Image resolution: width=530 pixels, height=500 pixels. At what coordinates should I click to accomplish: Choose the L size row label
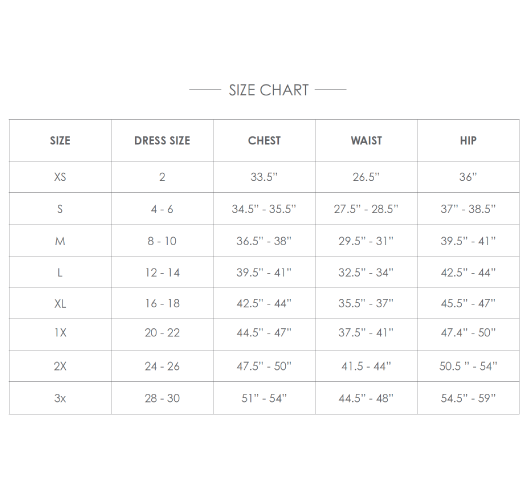coord(60,272)
